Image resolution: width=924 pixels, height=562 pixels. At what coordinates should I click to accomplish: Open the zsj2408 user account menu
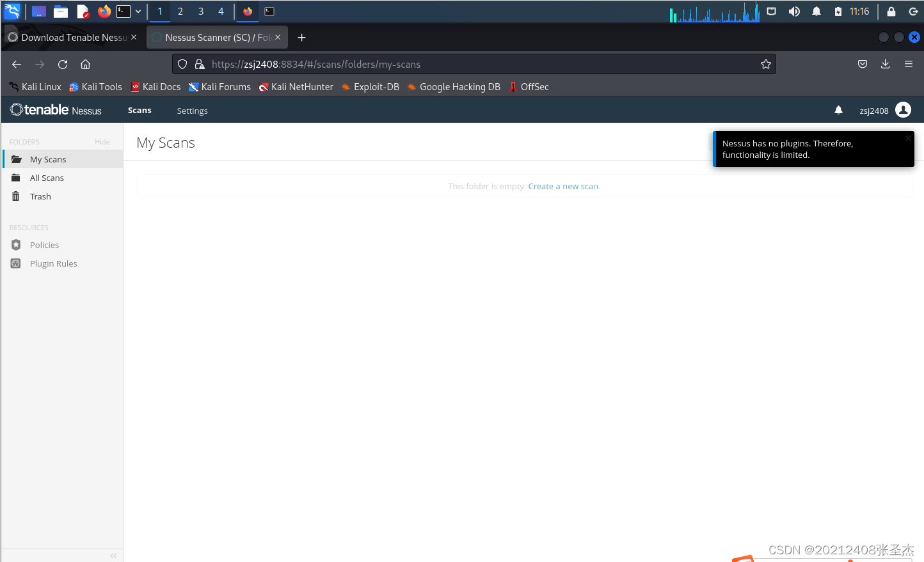click(886, 110)
